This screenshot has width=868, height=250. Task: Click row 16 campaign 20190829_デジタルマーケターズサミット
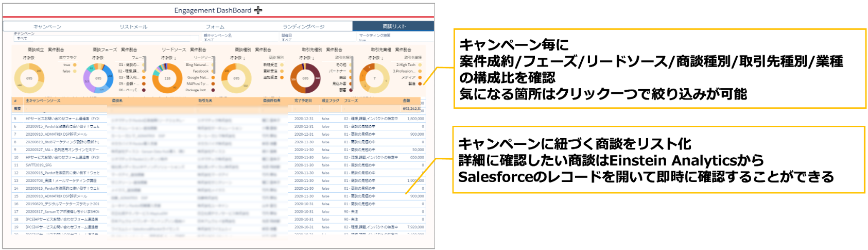[x=62, y=204]
